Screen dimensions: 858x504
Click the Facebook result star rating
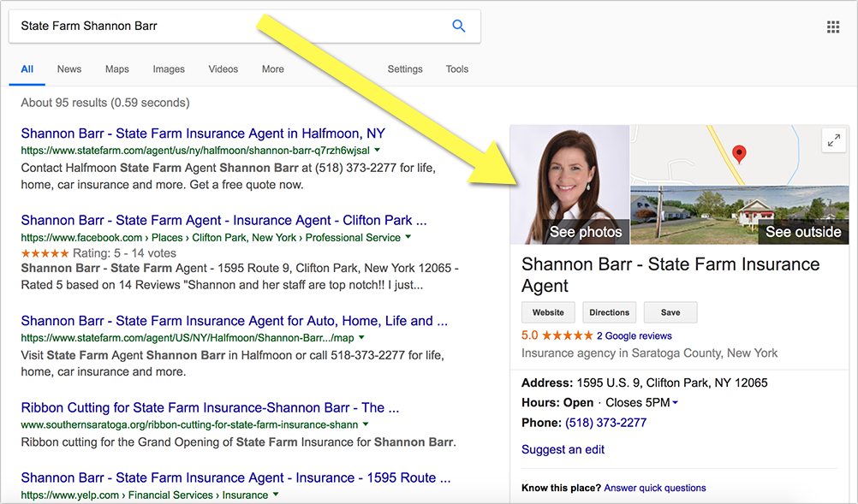[45, 253]
